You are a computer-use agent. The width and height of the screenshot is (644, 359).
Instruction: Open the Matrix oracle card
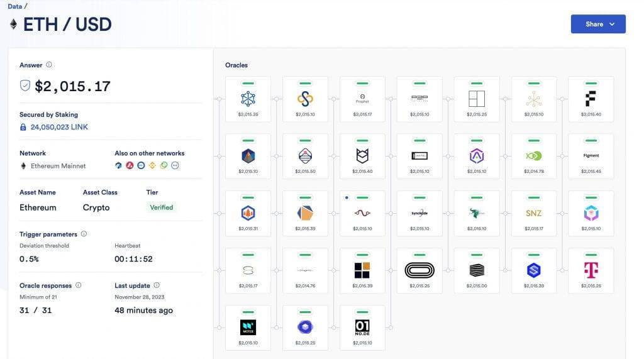coord(248,328)
